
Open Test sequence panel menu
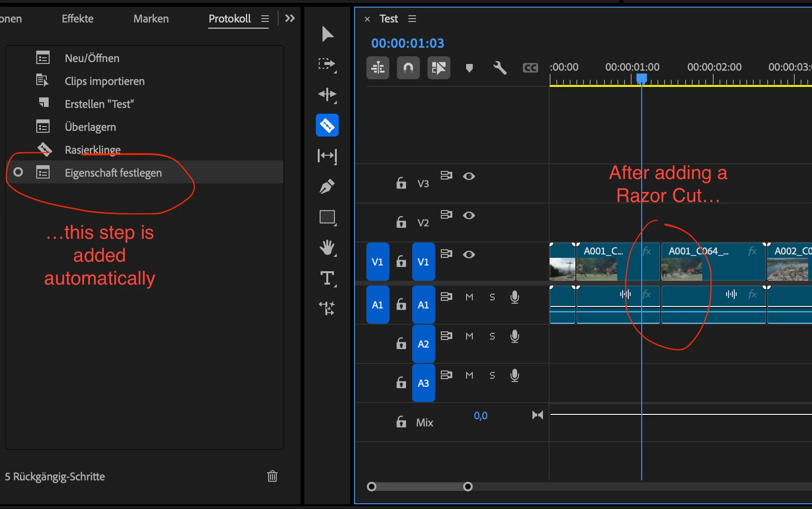412,19
